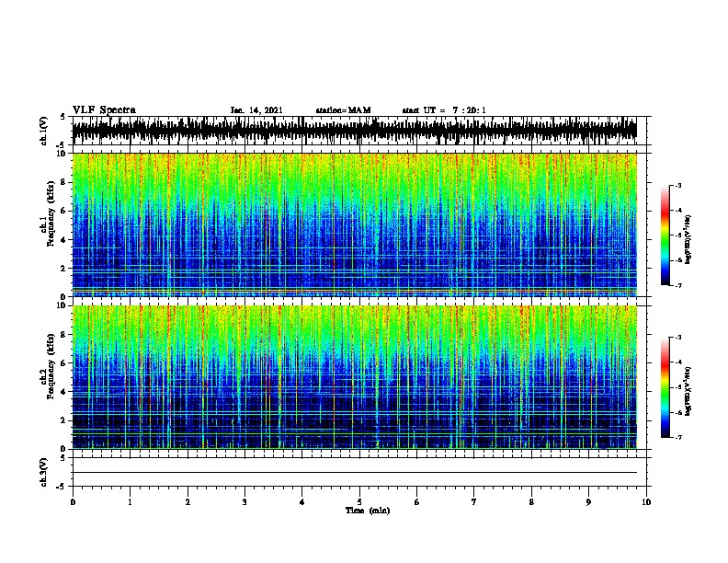Click the "-7" tick on ch.1 color bar
This screenshot has height=563, width=728.
[x=678, y=285]
